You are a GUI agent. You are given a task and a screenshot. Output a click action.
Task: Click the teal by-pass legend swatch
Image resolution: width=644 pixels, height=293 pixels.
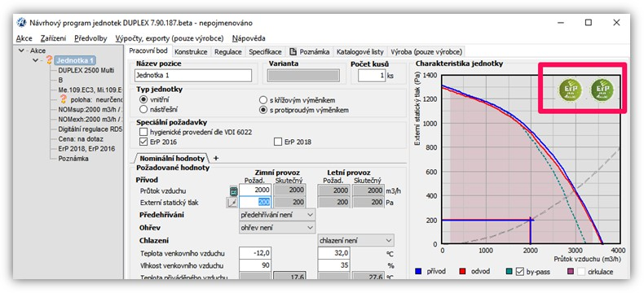tap(509, 271)
